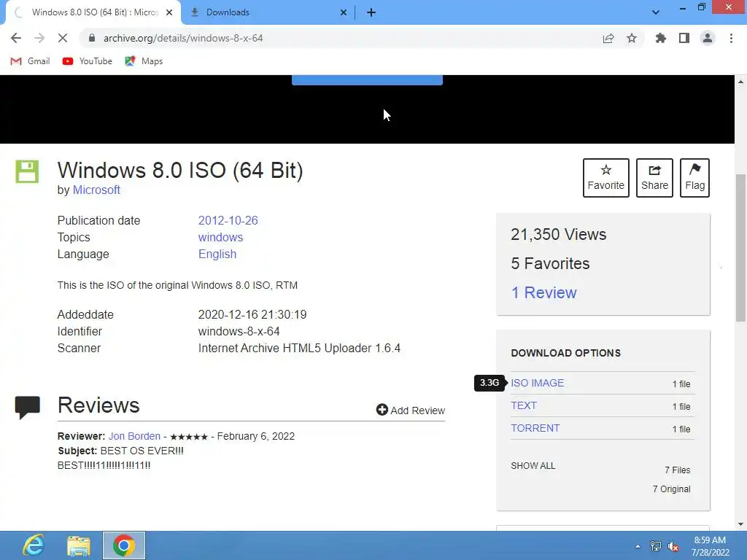Open reviewer Jon Borden's profile
Viewport: 747px width, 560px height.
coord(134,436)
